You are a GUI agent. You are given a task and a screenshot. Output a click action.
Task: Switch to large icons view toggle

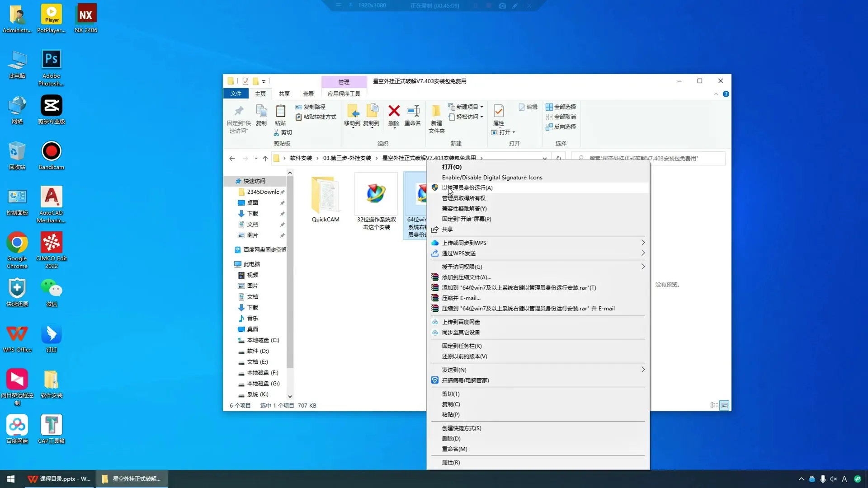[724, 405]
